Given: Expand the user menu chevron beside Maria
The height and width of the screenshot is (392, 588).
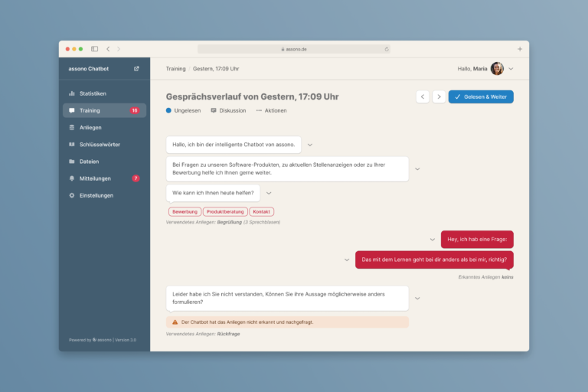Looking at the screenshot, I should (x=511, y=69).
